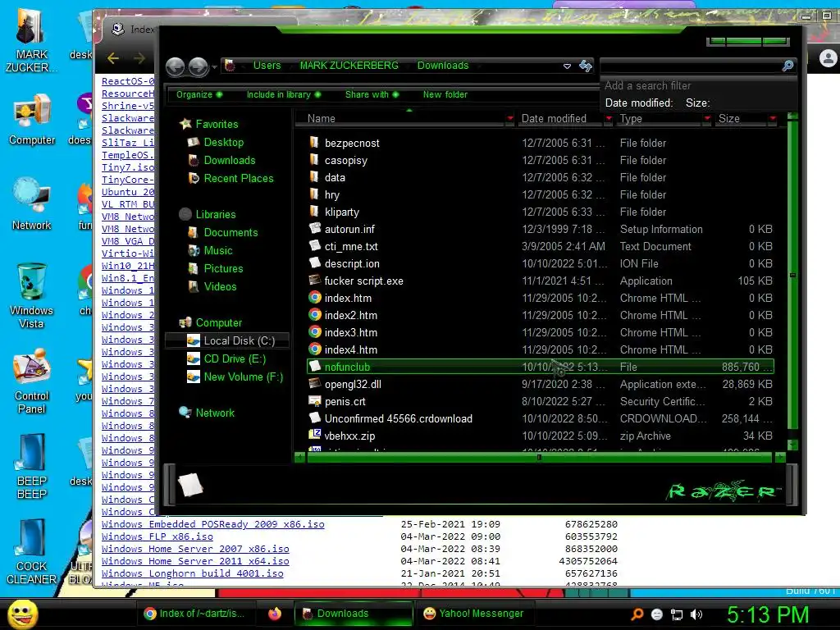Click the magnifier icon in Explorer search box

click(x=787, y=66)
